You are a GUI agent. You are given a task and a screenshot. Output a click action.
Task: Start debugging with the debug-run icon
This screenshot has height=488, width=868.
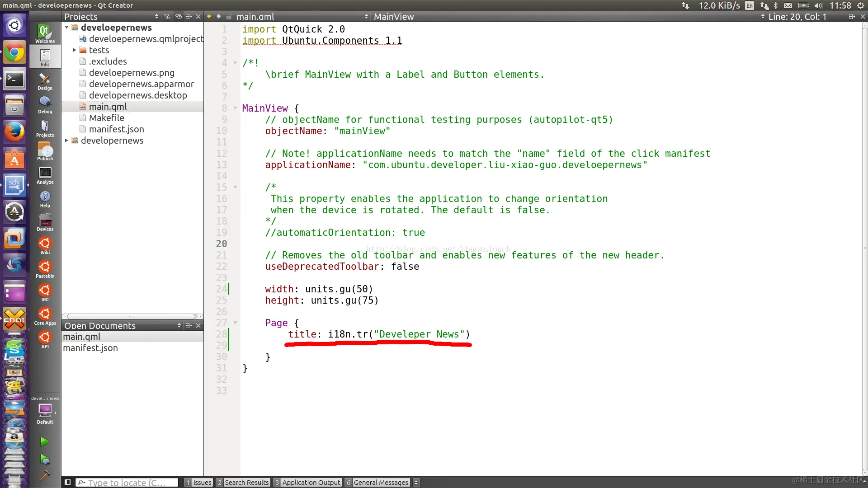(x=45, y=460)
